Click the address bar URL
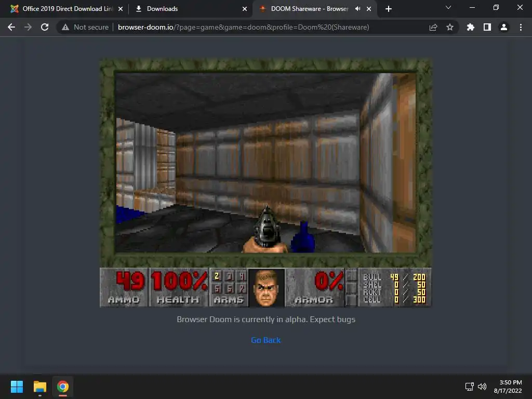The image size is (532, 399). coord(243,27)
